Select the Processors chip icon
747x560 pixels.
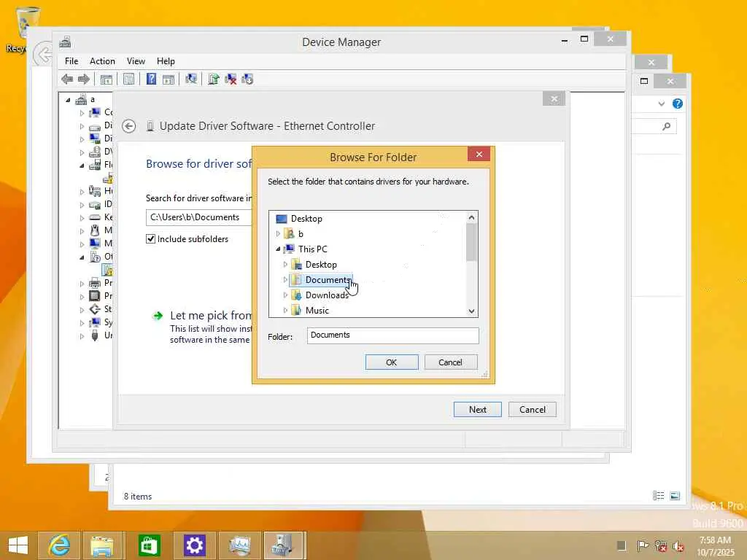95,296
